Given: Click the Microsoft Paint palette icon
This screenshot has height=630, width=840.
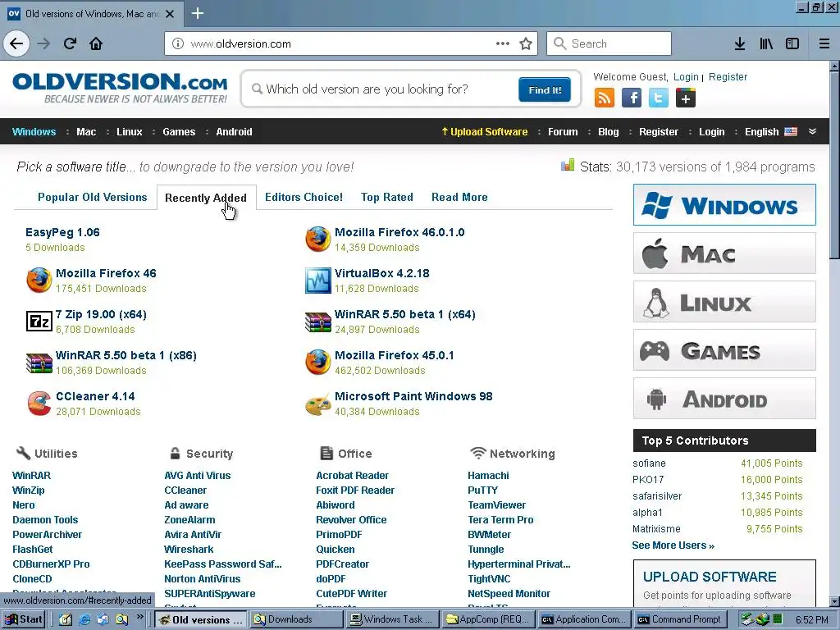Looking at the screenshot, I should 318,404.
